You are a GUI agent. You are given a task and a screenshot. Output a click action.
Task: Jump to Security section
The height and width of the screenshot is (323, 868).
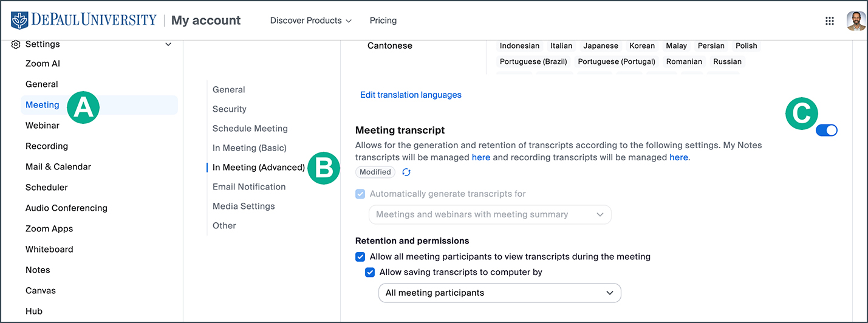click(x=230, y=109)
